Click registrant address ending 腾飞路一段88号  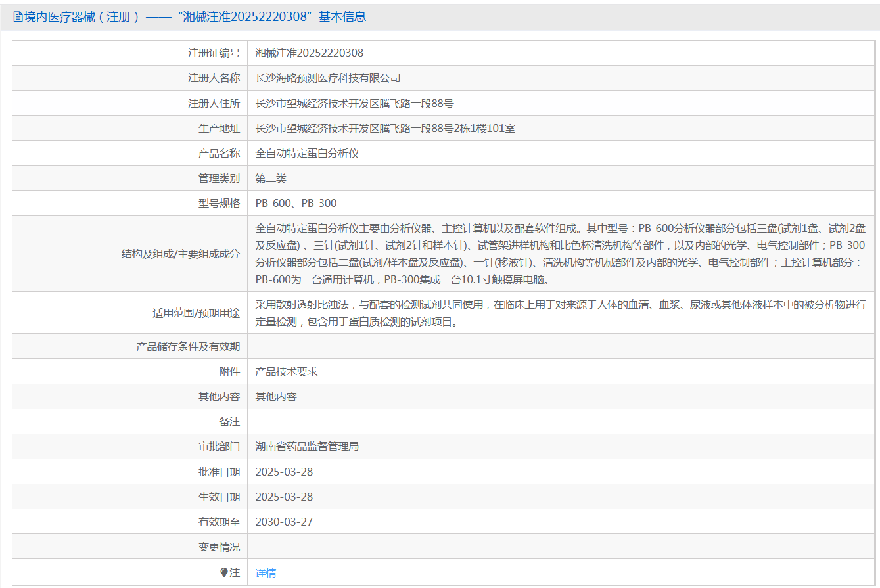[x=354, y=103]
